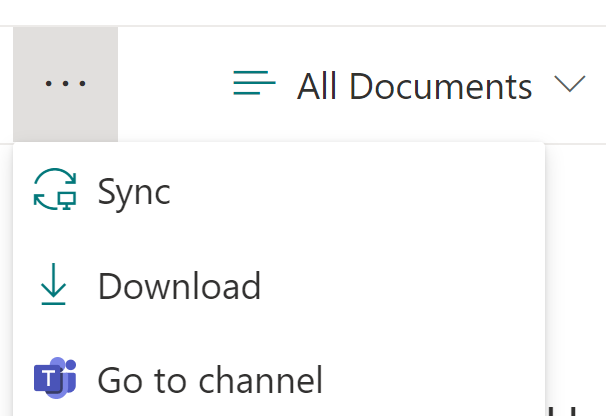Open the linked Teams channel
The width and height of the screenshot is (606, 416).
[210, 380]
